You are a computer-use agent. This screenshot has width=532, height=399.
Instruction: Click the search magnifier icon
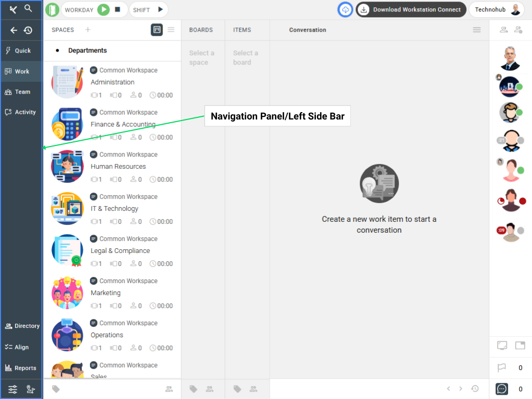click(29, 9)
